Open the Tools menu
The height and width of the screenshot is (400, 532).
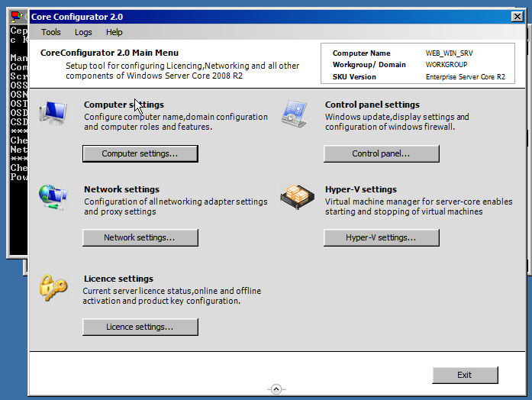(x=51, y=32)
